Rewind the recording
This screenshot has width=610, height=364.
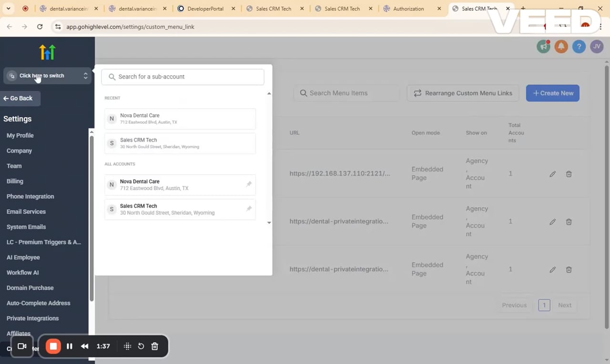(84, 346)
